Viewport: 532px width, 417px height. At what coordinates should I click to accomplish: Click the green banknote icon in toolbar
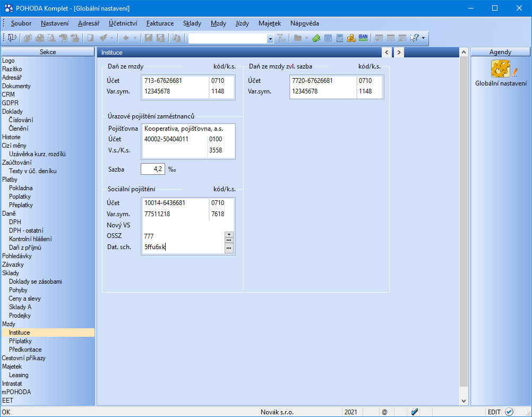pyautogui.click(x=316, y=38)
